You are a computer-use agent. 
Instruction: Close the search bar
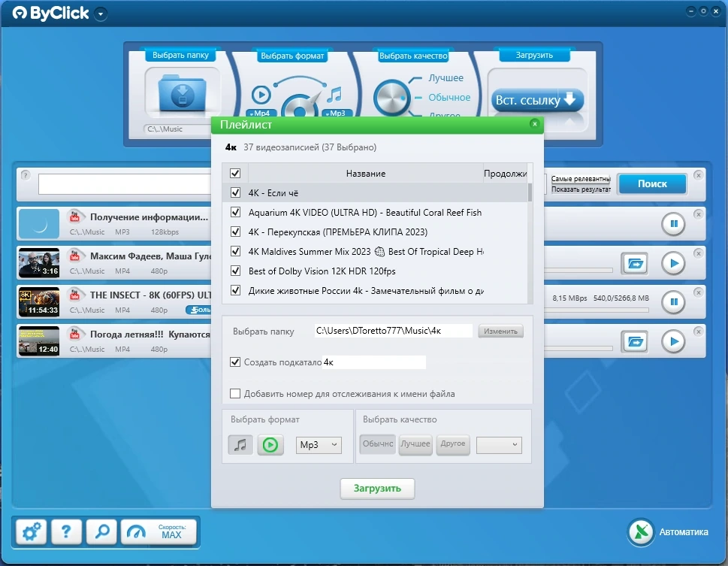pos(698,174)
